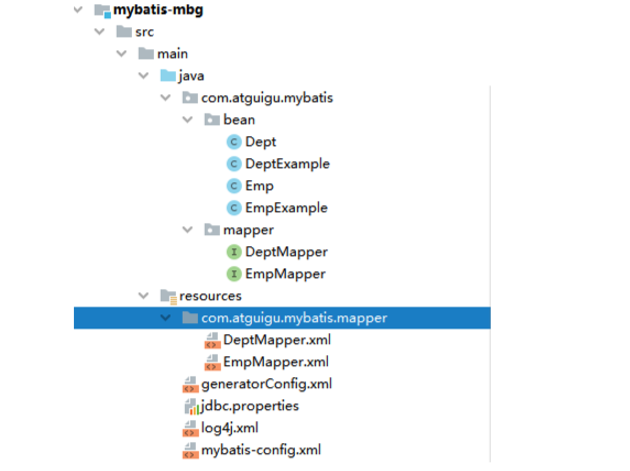
Task: Open DeptMapper.xml file
Action: pyautogui.click(x=276, y=340)
